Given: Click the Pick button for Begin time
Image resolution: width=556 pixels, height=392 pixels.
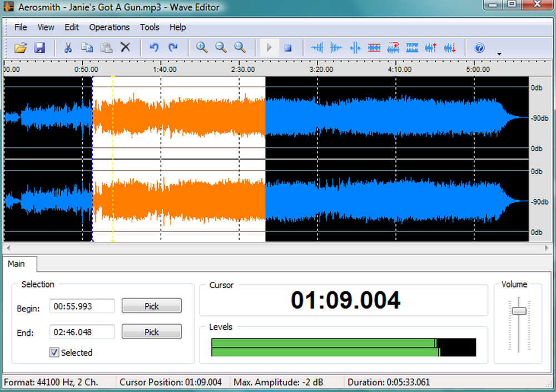Looking at the screenshot, I should click(x=152, y=306).
